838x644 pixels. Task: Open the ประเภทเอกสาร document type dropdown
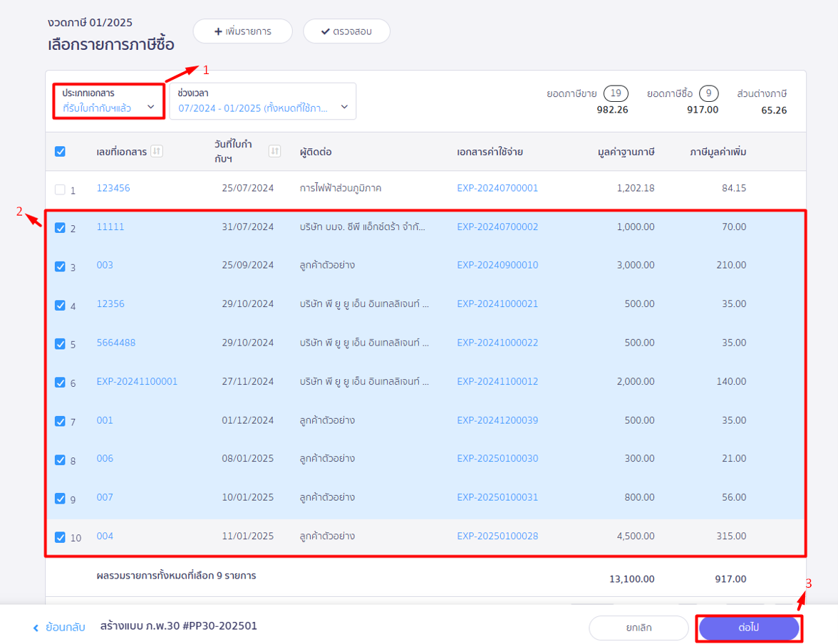108,101
